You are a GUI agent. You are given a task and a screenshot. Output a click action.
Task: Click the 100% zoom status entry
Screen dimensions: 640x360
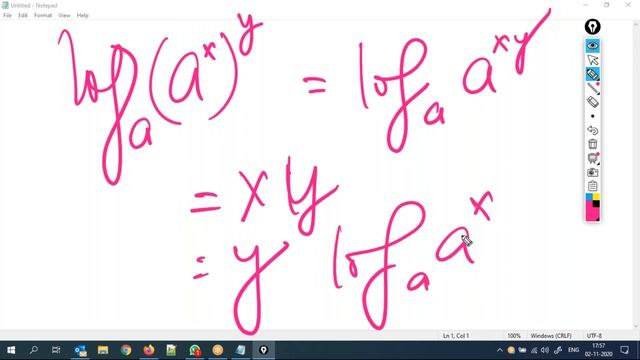click(514, 336)
